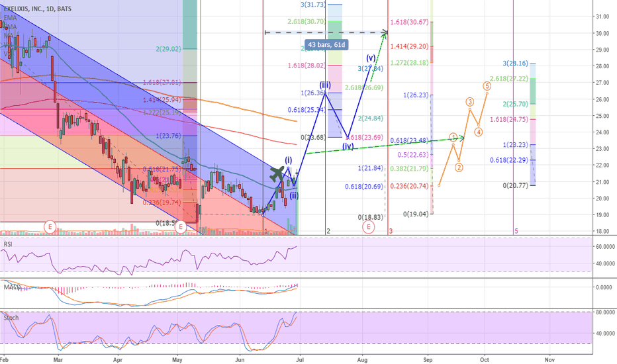
Task: Click the 1(23.76) Fibonacci level label
Action: (168, 136)
